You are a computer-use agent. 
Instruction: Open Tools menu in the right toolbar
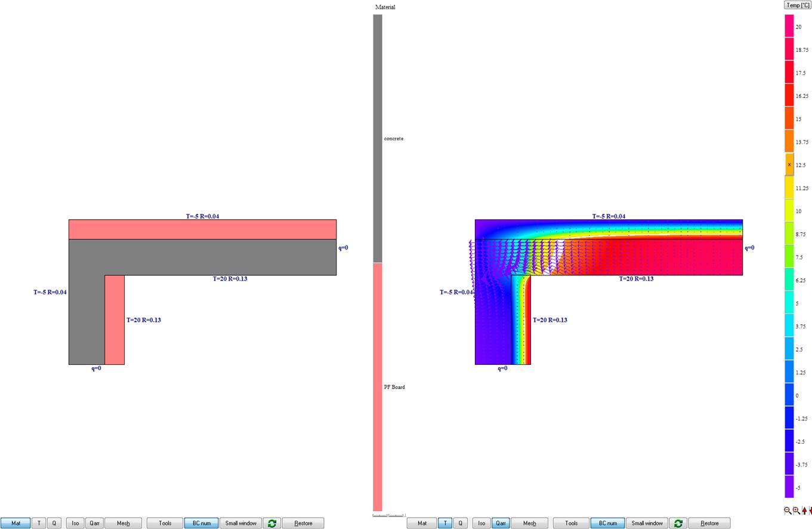572,523
